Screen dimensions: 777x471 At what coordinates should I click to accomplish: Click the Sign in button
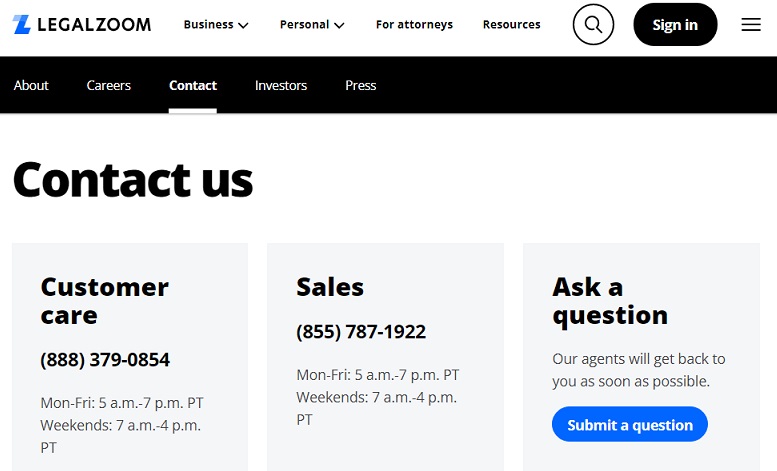(675, 24)
